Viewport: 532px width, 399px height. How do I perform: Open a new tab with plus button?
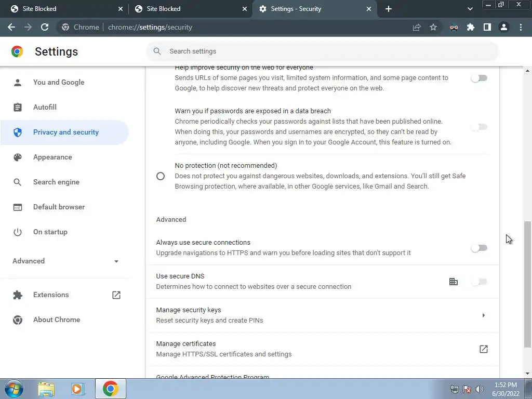tap(389, 9)
